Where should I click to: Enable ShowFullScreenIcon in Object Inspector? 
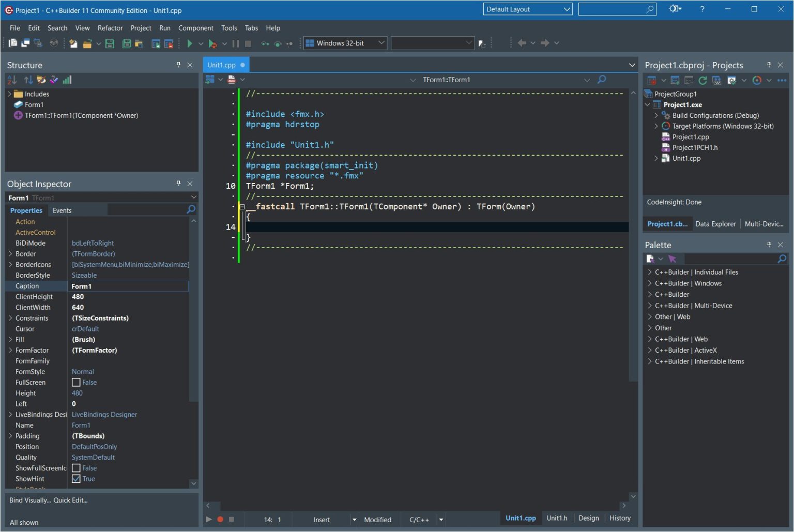tap(76, 468)
